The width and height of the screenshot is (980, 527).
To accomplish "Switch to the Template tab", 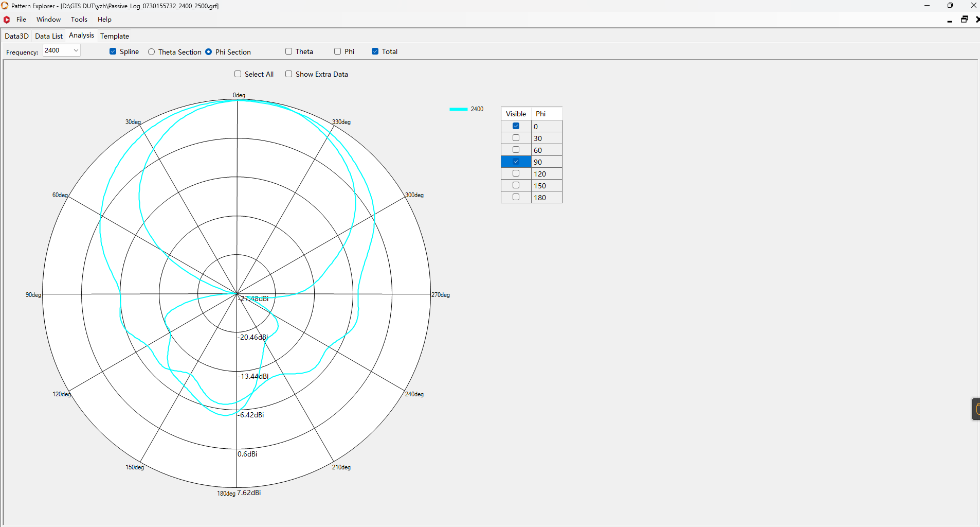I will click(x=115, y=36).
